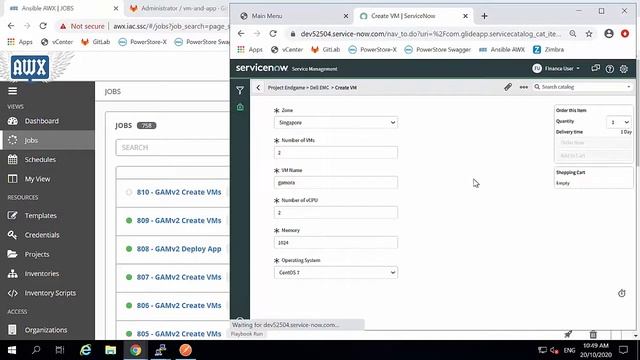This screenshot has width=640, height=360.
Task: Go back from Create VM form
Action: click(258, 87)
